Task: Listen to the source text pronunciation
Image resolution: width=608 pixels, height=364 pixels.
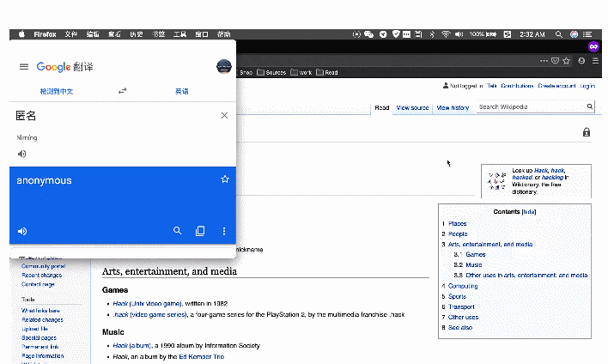Action: [x=22, y=155]
